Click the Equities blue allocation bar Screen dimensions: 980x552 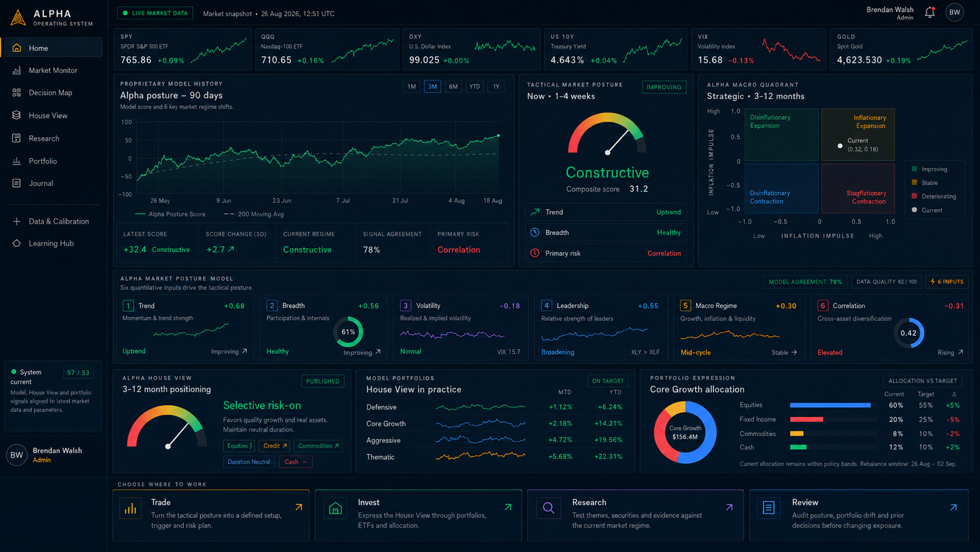pos(830,405)
